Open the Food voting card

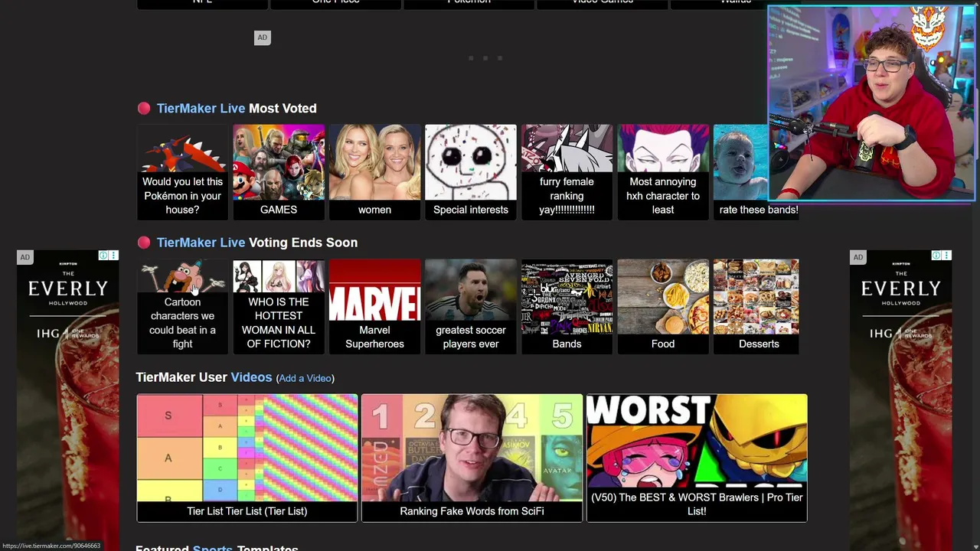(663, 306)
